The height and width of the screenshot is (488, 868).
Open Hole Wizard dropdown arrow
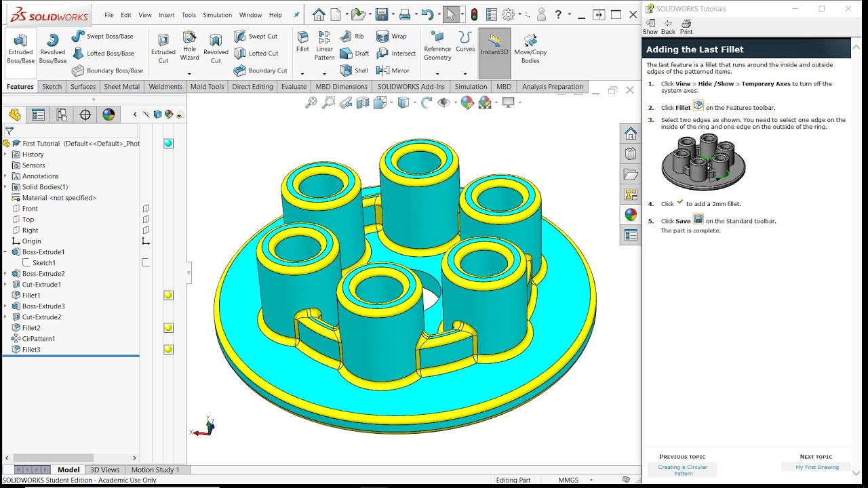[x=189, y=74]
